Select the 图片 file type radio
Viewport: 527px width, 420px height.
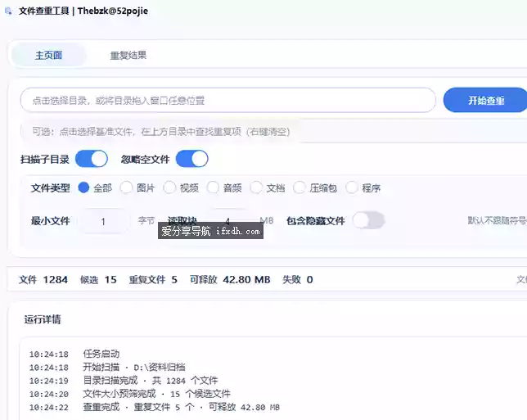(x=126, y=187)
